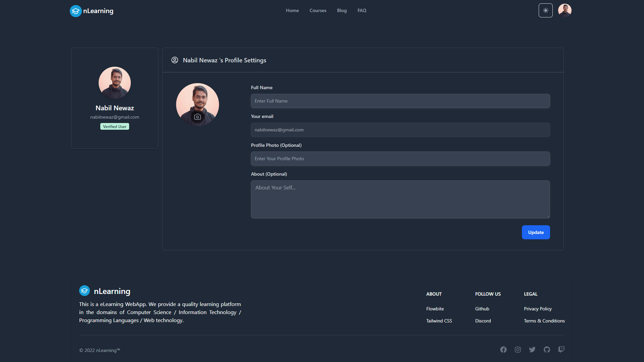
Task: Toggle light/dark theme sun button
Action: pos(545,10)
